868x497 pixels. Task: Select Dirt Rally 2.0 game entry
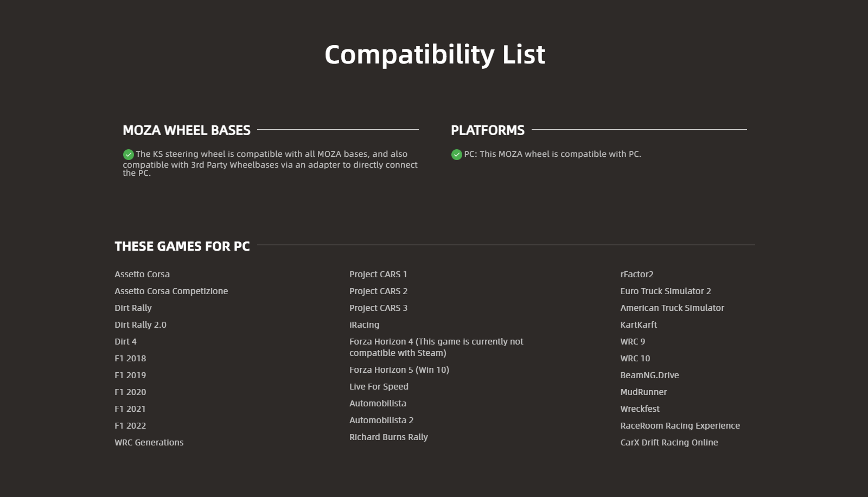click(141, 325)
